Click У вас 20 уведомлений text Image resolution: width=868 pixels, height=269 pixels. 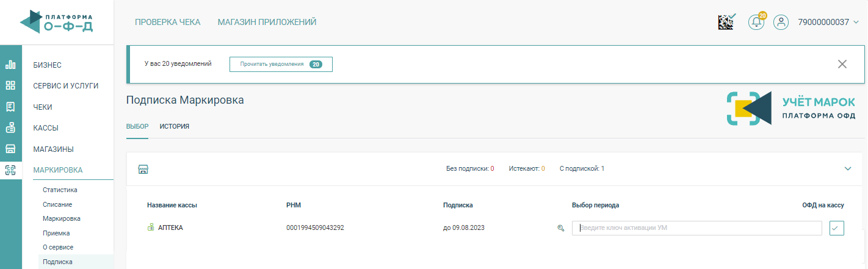[x=178, y=63]
